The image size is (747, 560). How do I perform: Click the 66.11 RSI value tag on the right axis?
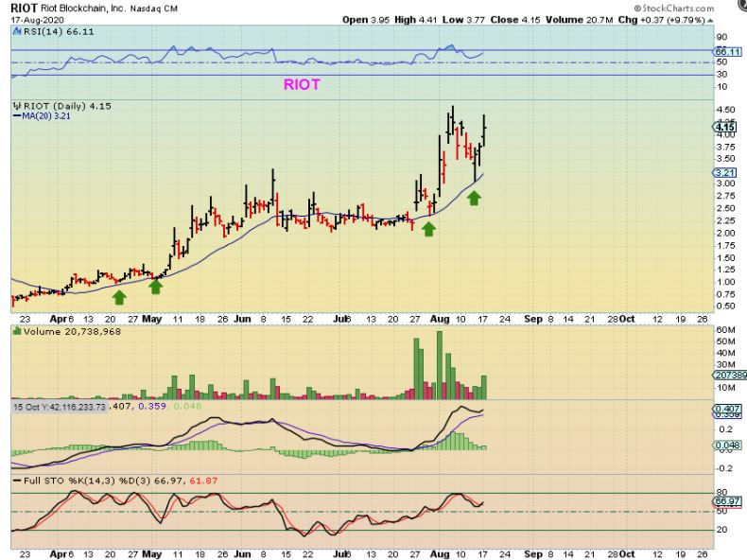[727, 51]
